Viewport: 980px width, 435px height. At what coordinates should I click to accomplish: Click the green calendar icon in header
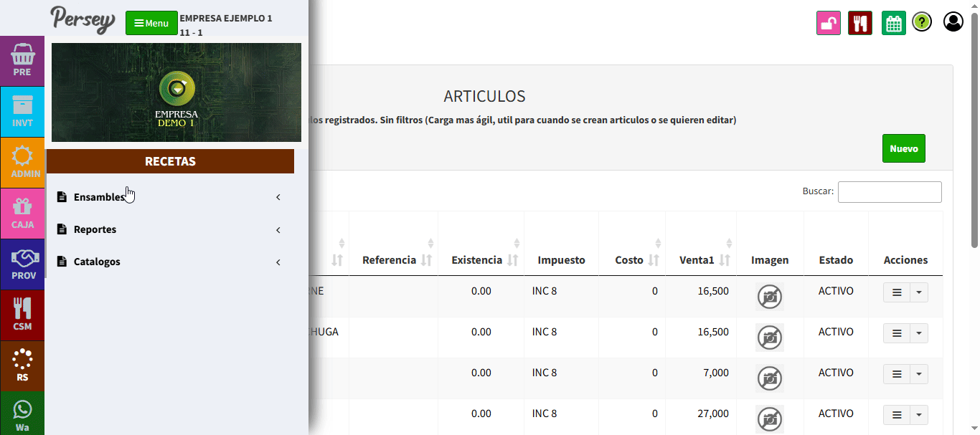point(893,23)
